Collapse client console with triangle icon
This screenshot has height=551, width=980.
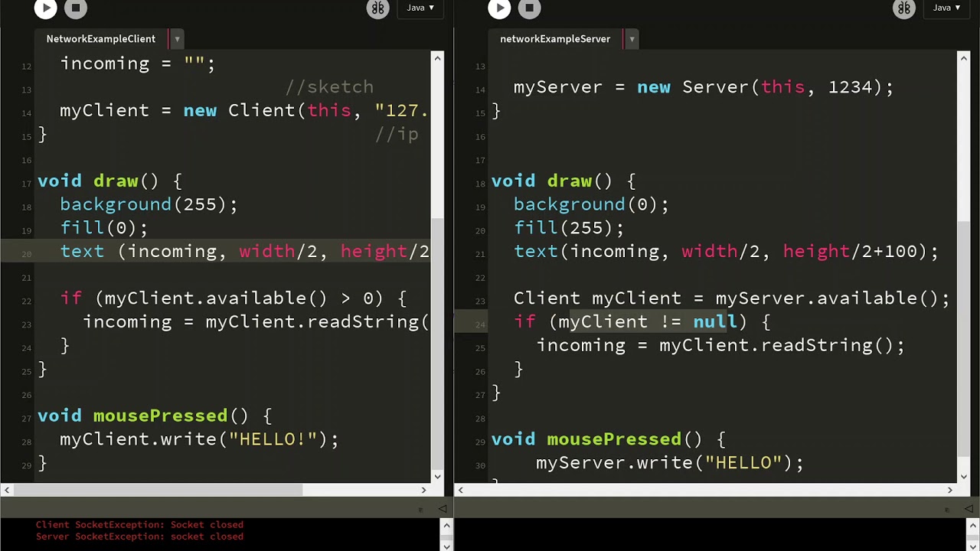tap(442, 509)
